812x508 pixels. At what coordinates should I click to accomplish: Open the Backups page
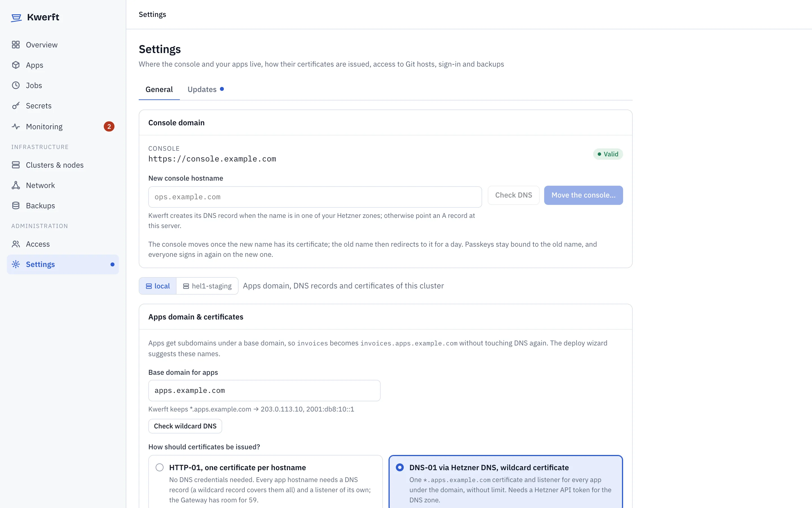coord(63,205)
